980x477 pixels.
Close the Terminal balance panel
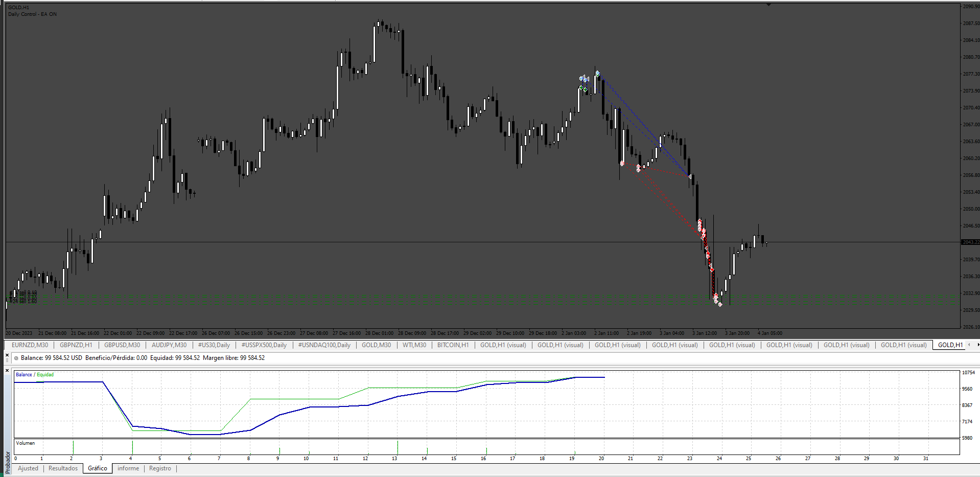click(7, 355)
